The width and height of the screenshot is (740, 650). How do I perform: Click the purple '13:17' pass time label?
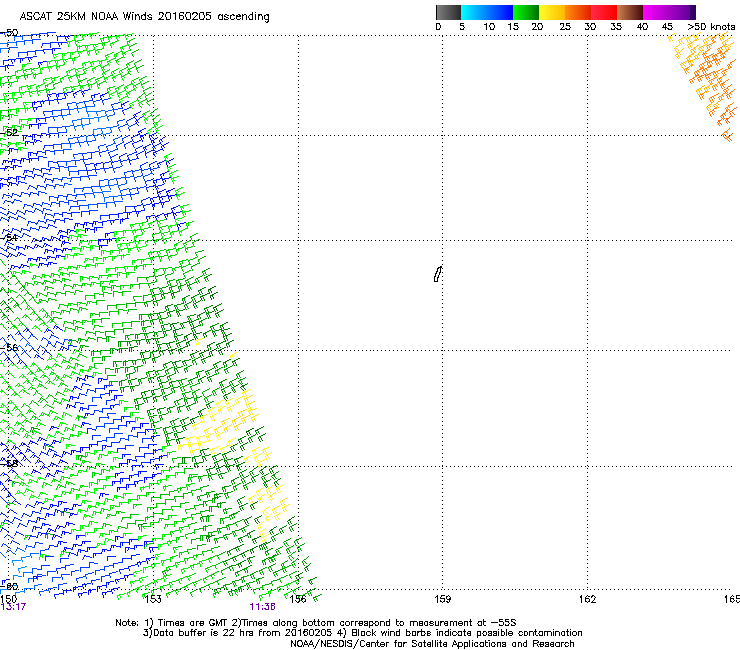(13, 607)
